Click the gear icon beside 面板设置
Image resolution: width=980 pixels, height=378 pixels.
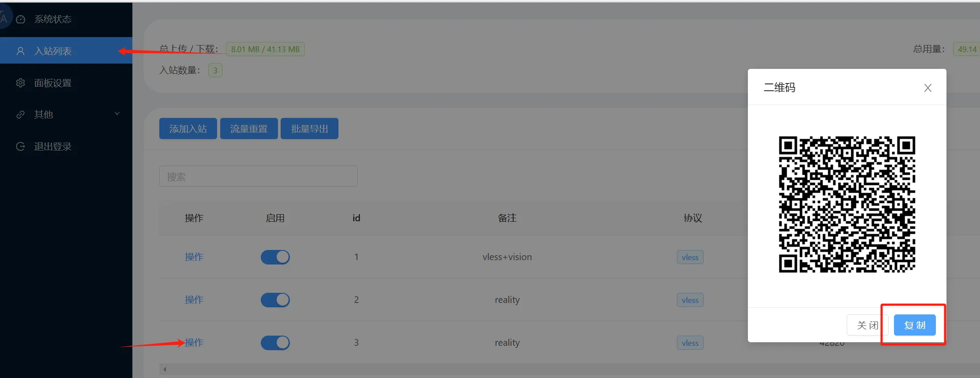20,83
